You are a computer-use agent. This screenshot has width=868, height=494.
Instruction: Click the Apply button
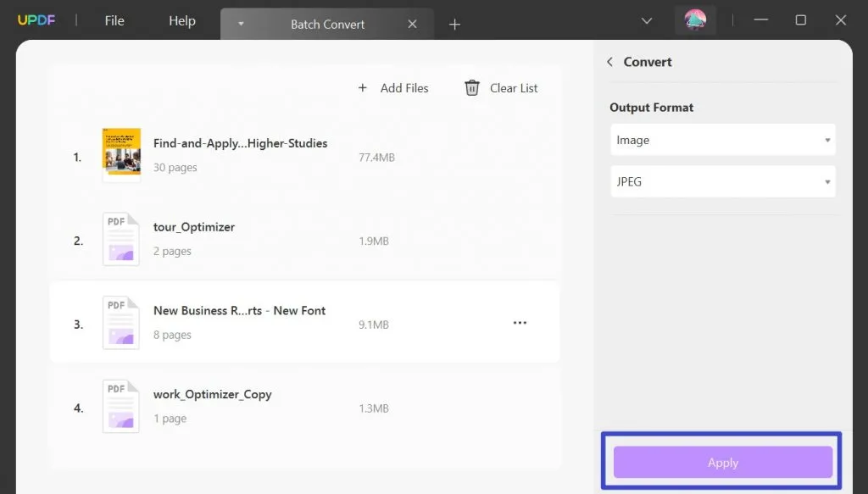coord(722,463)
